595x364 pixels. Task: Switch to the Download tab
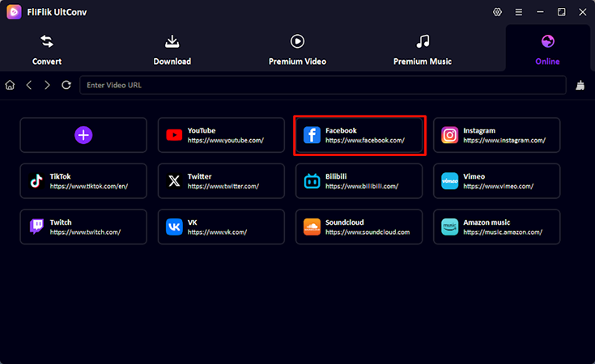point(172,50)
